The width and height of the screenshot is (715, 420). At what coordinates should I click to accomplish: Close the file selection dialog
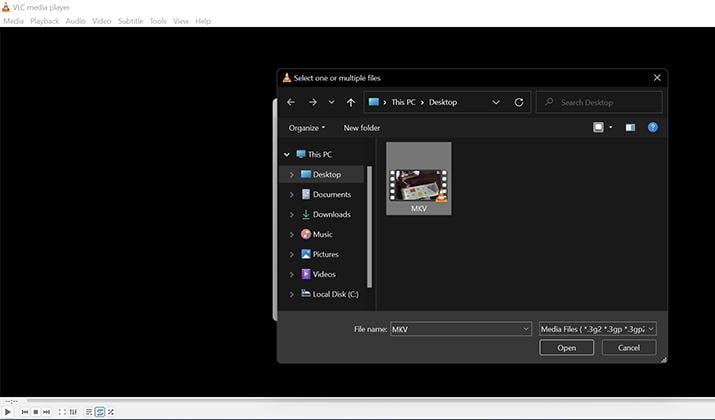pyautogui.click(x=657, y=78)
